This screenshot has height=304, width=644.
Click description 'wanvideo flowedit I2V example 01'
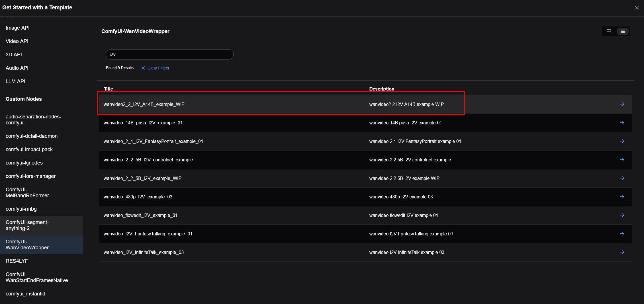[404, 215]
